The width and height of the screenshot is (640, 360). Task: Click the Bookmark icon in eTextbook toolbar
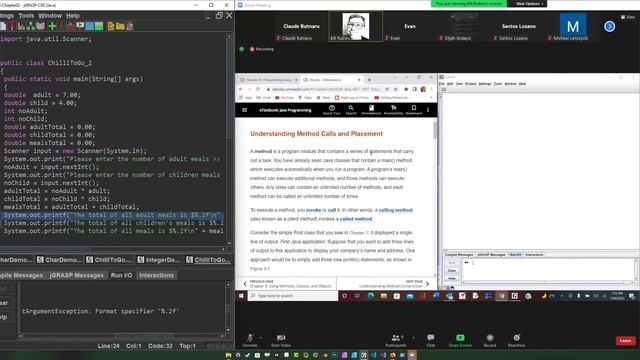[x=414, y=110]
